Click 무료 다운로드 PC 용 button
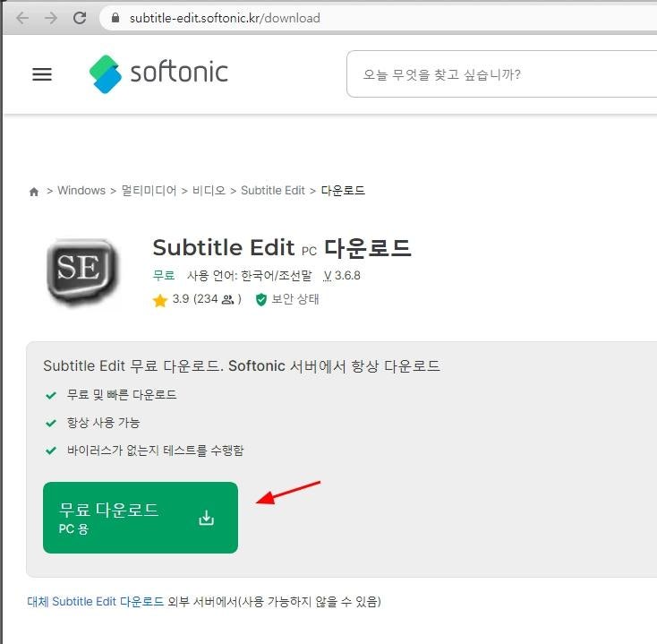 141,518
